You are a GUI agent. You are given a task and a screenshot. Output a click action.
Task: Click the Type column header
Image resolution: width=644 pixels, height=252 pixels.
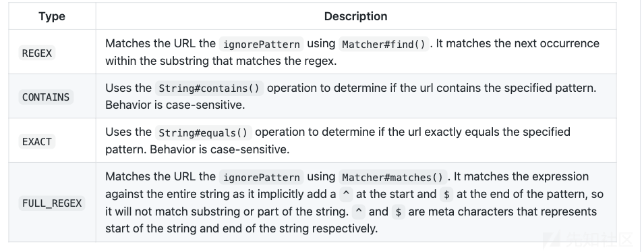tap(52, 16)
